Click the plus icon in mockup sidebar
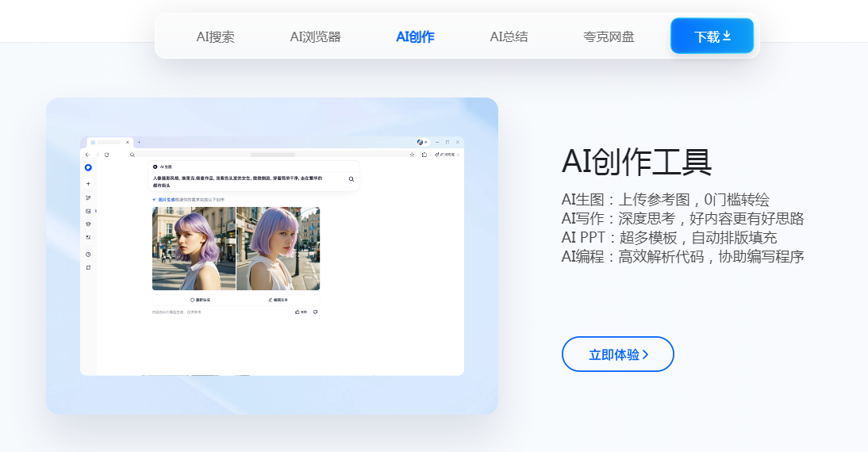 [x=88, y=184]
